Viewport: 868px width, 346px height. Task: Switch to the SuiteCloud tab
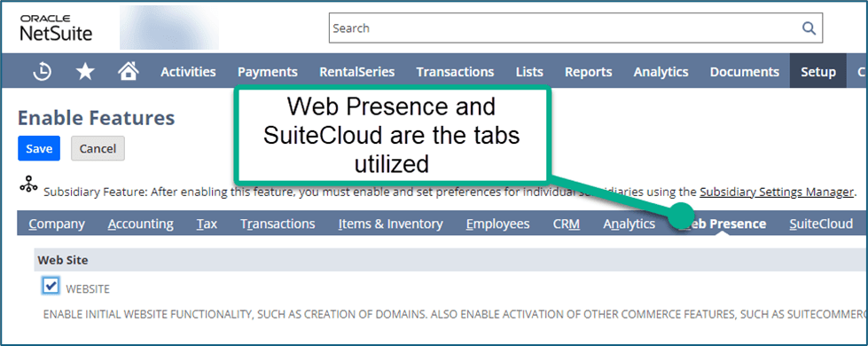pos(821,224)
